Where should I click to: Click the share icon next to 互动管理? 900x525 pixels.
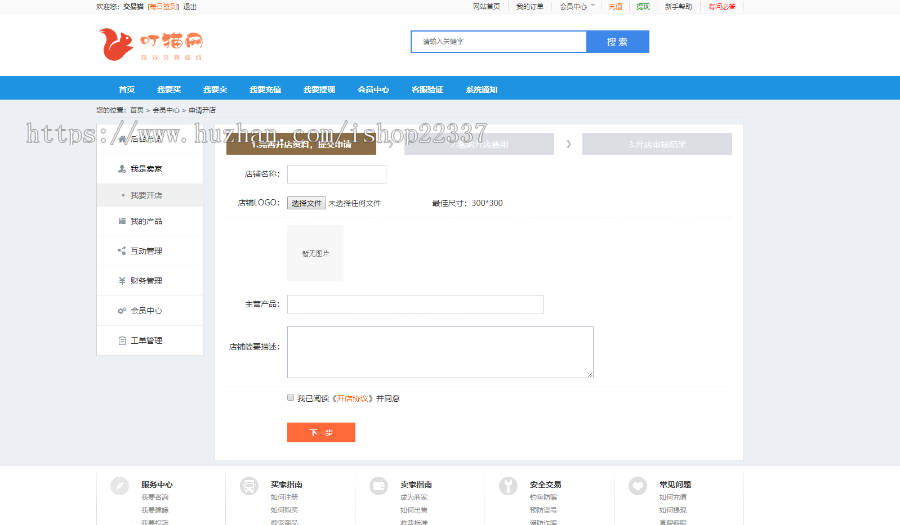[x=122, y=251]
